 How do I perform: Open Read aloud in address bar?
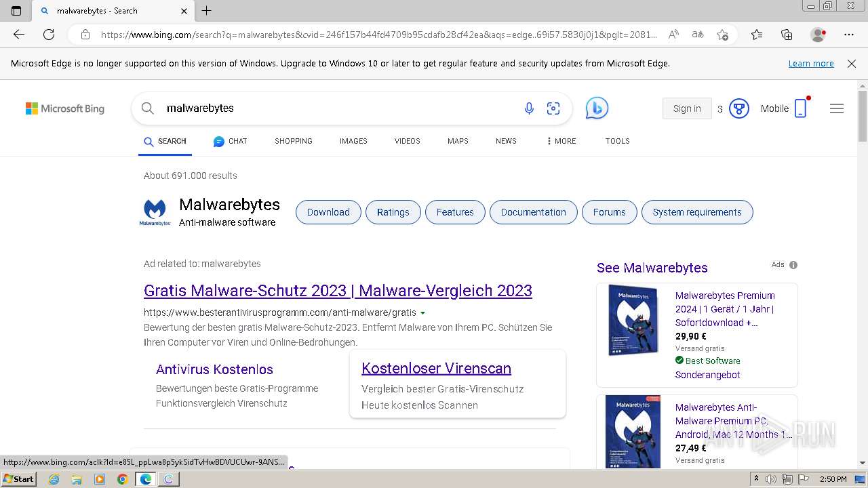pos(673,35)
